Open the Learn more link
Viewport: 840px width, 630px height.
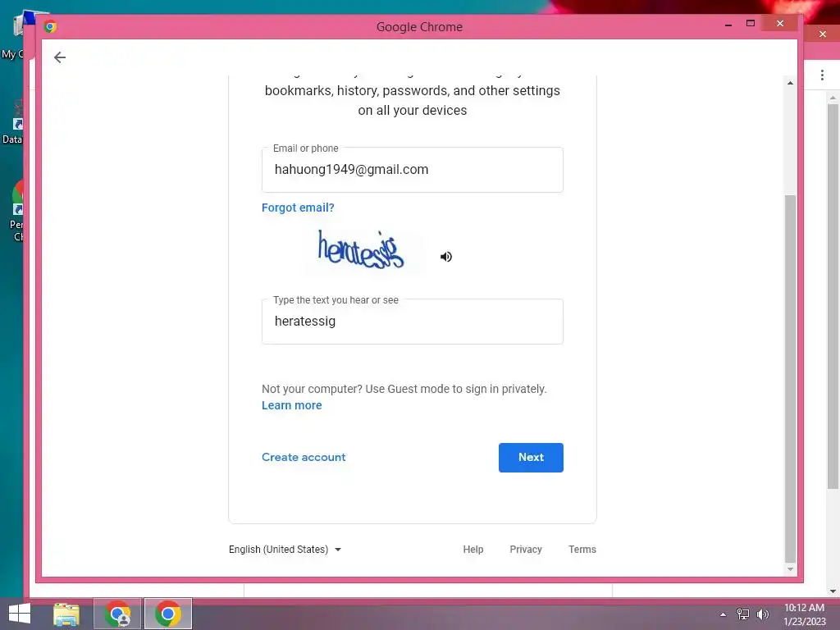click(291, 405)
